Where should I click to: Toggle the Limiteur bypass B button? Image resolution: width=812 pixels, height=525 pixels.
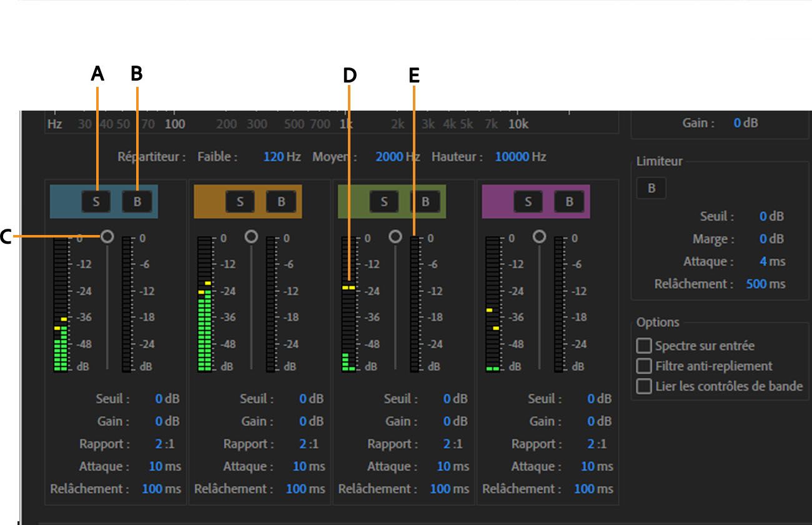coord(651,188)
